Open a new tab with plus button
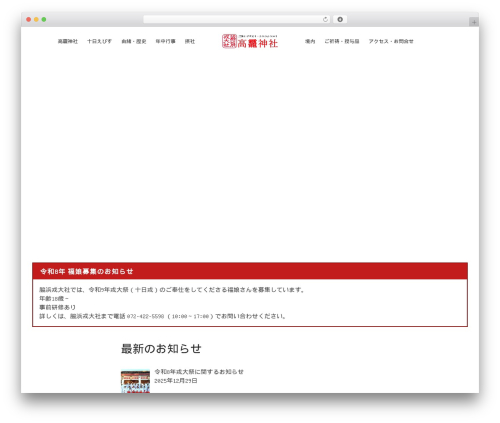This screenshot has width=500, height=423. point(474,22)
